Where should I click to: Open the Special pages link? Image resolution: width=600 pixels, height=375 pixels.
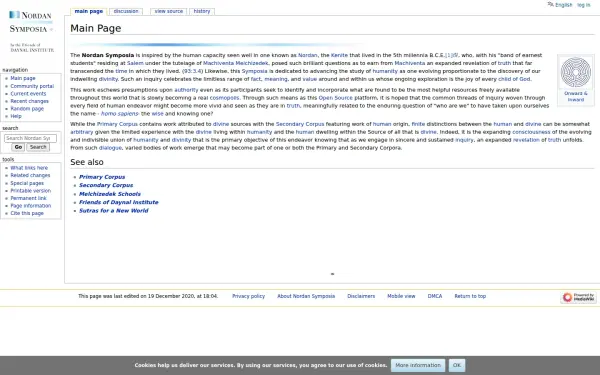click(27, 183)
